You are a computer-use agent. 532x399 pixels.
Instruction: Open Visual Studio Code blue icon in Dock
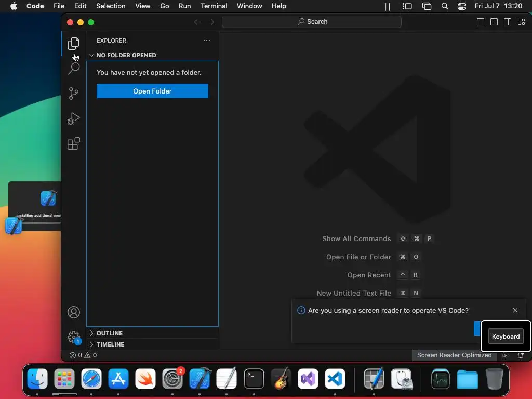[335, 379]
